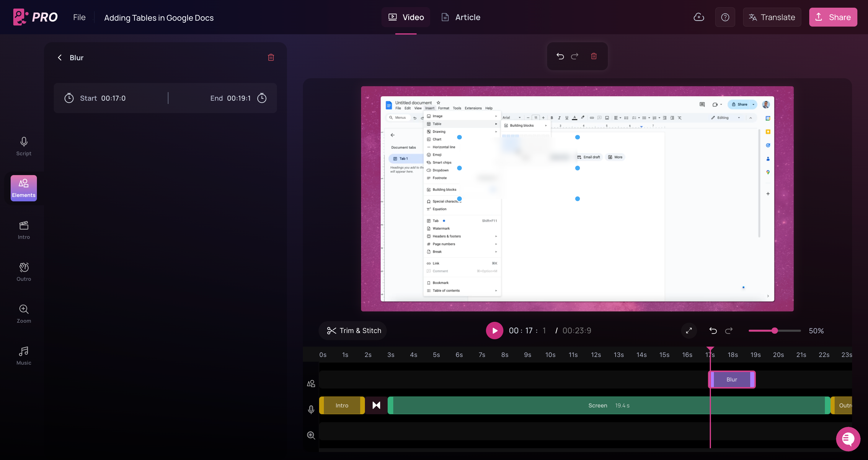Set blur end time with clock icon

click(262, 98)
